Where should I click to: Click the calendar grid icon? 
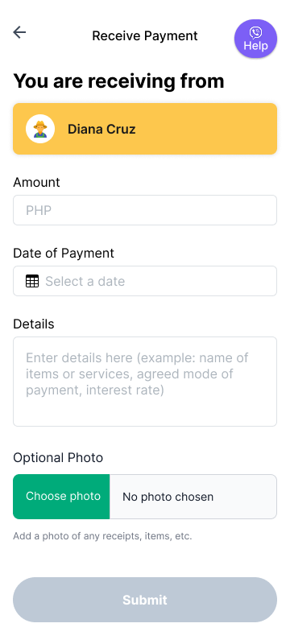tap(32, 281)
